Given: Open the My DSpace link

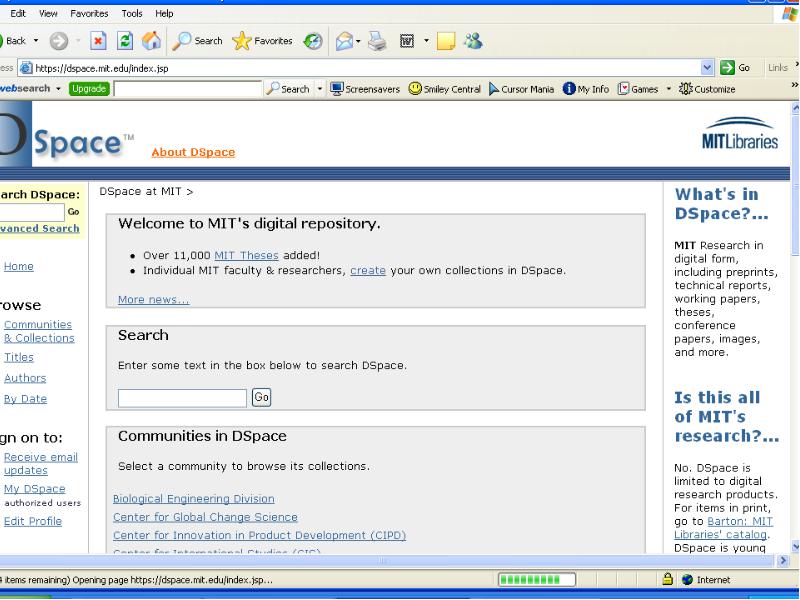Looking at the screenshot, I should coord(35,489).
